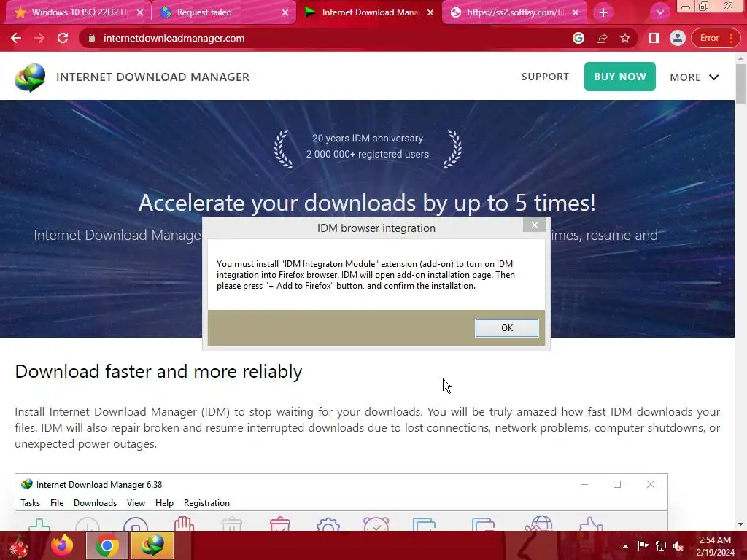Screen dimensions: 747x560
Task: Click Downloads menu in IDM screenshot
Action: pos(96,503)
